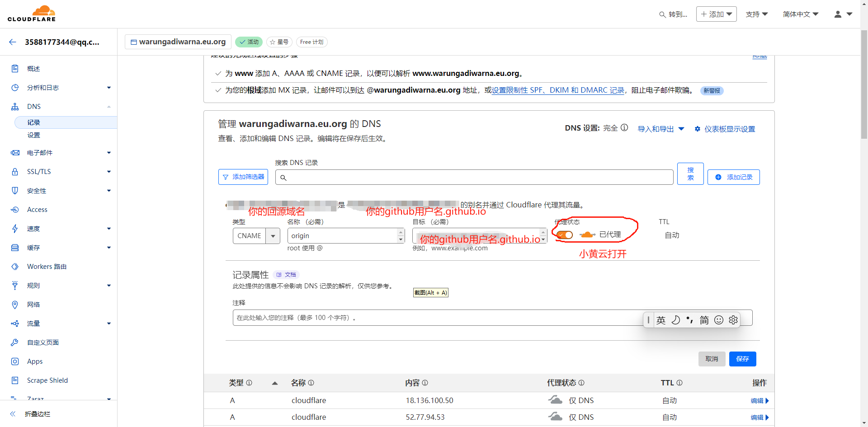868x427 pixels.
Task: Open the Access menu item
Action: pyautogui.click(x=37, y=210)
